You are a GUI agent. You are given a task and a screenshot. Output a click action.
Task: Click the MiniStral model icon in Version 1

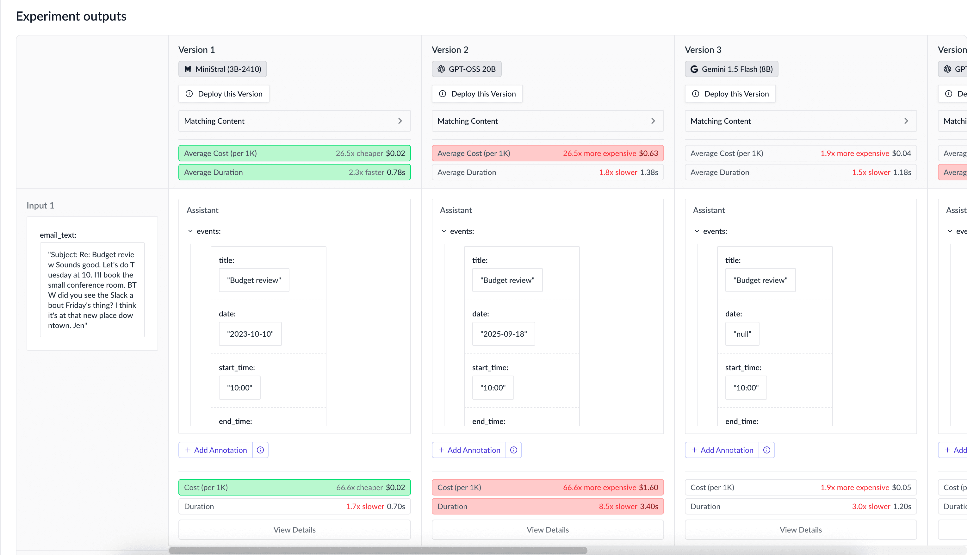coord(189,69)
